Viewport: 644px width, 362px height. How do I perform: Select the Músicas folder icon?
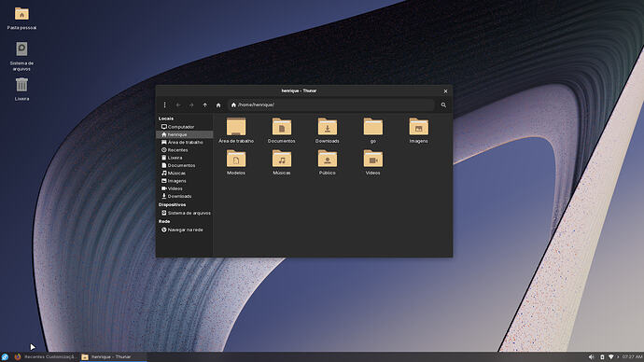(282, 159)
